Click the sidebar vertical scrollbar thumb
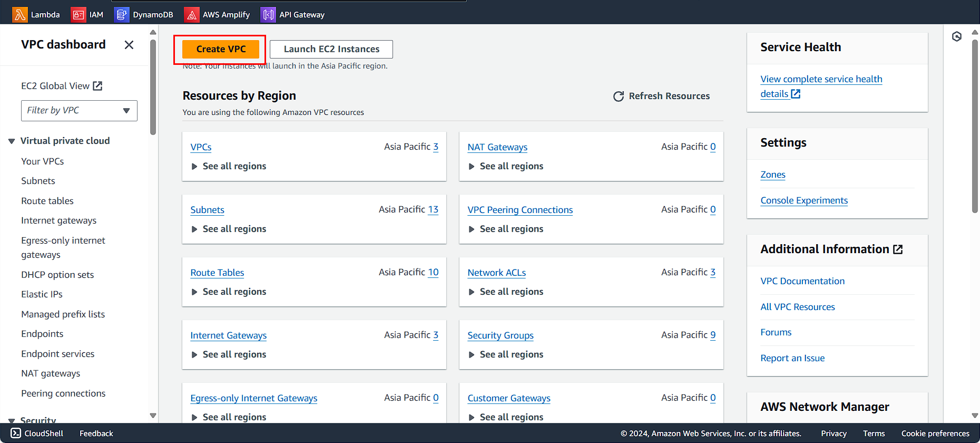This screenshot has height=443, width=980. 153,87
